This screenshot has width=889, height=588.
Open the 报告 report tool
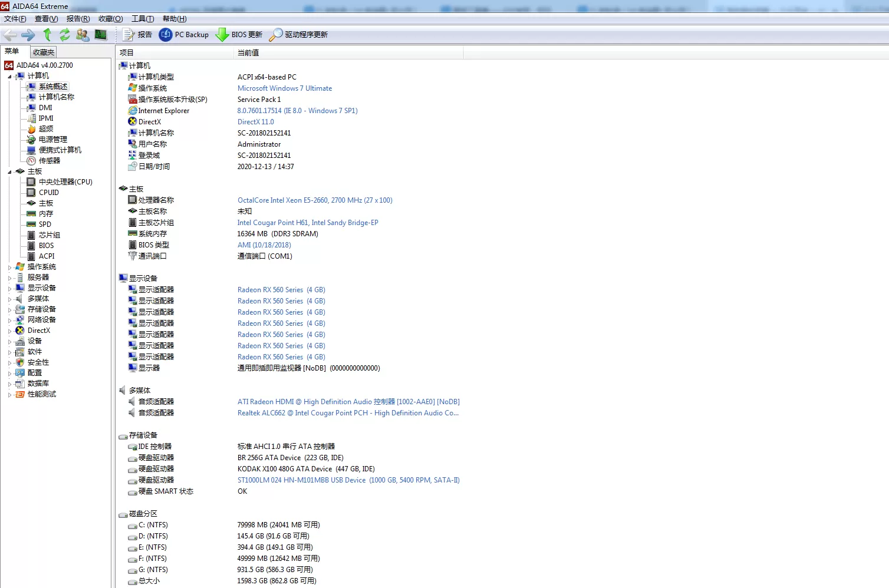pos(137,35)
